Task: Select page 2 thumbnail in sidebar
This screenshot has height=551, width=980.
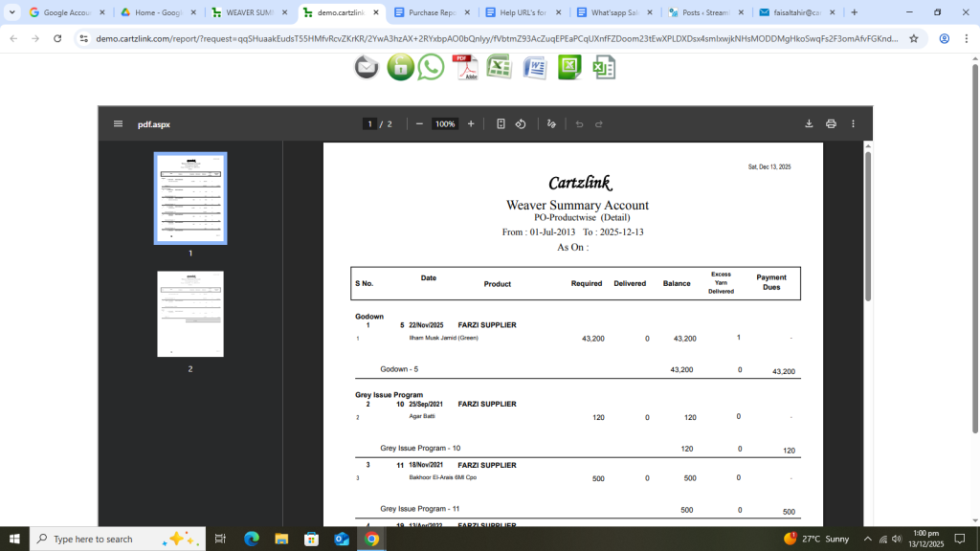Action: [x=190, y=314]
